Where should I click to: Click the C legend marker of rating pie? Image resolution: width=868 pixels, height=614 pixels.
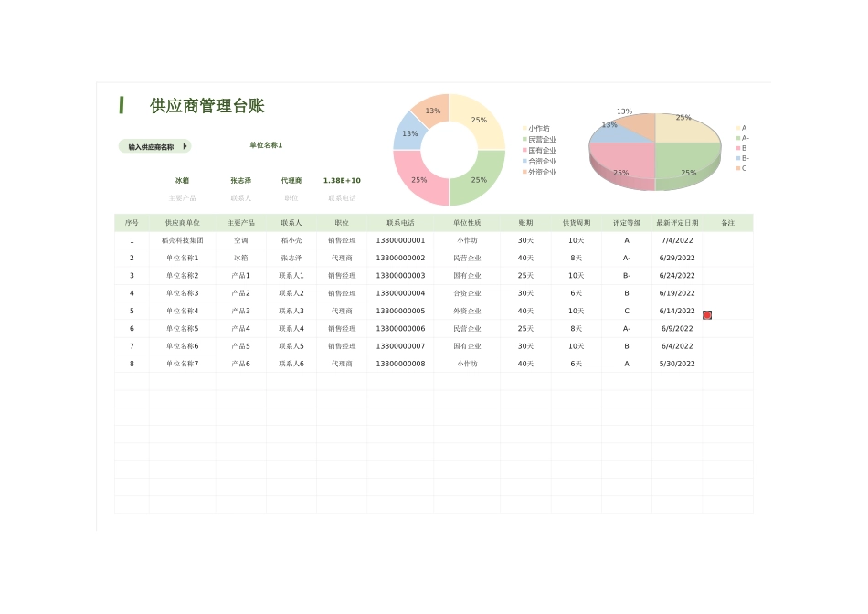coord(736,168)
